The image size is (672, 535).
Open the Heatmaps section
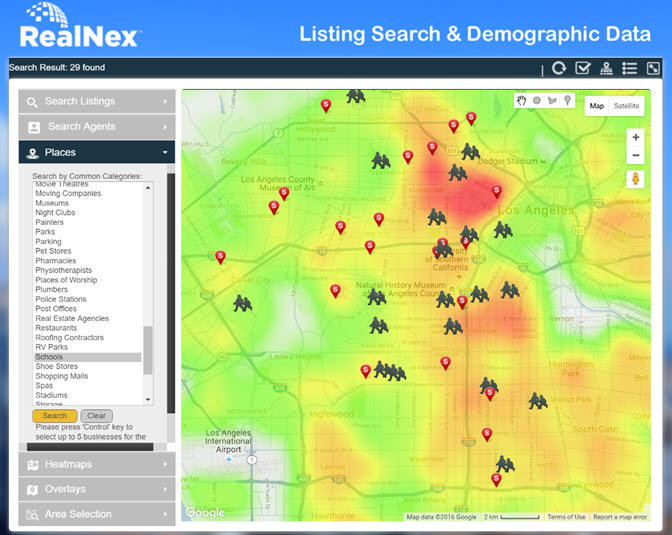[97, 465]
